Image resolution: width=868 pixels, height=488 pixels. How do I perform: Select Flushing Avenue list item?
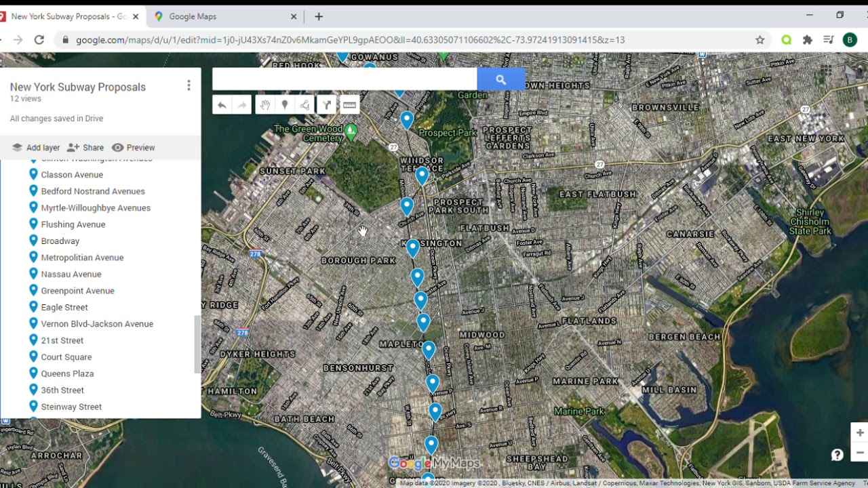coord(73,224)
